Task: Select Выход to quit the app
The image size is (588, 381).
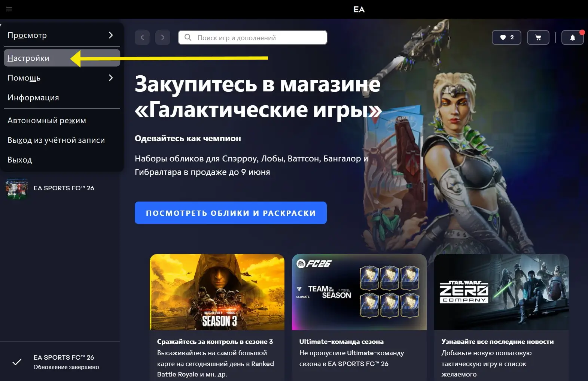Action: point(62,160)
